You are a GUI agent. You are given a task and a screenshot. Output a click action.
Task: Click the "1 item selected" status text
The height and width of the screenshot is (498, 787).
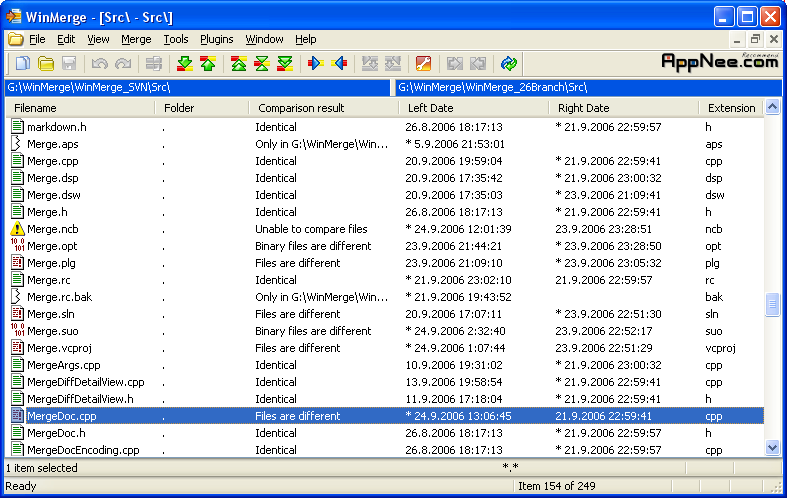42,468
